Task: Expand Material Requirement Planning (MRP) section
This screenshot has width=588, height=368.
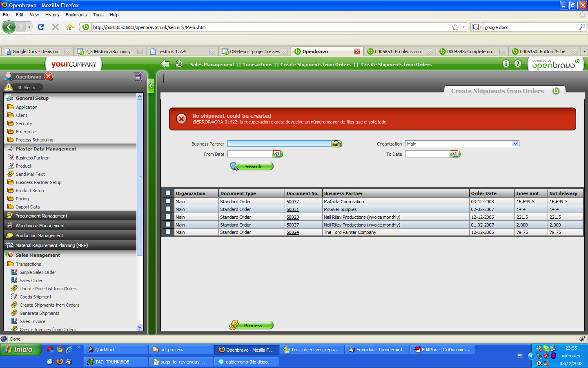Action: (x=70, y=245)
